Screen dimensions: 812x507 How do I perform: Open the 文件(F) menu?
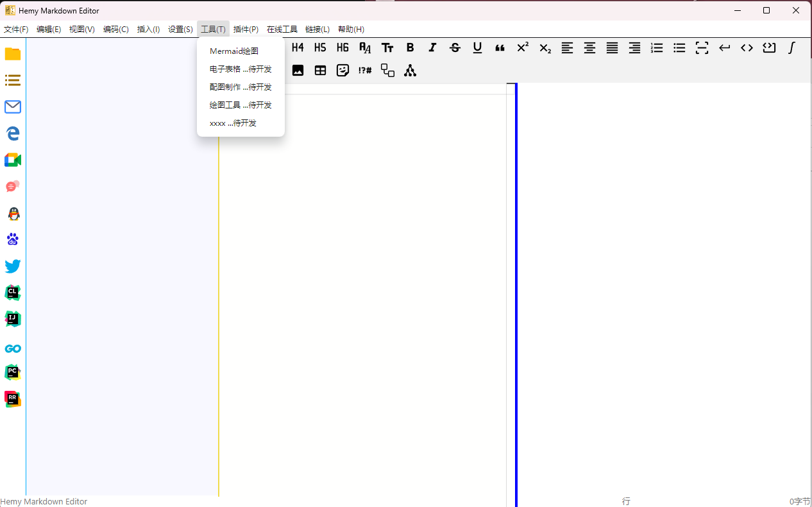[16, 29]
